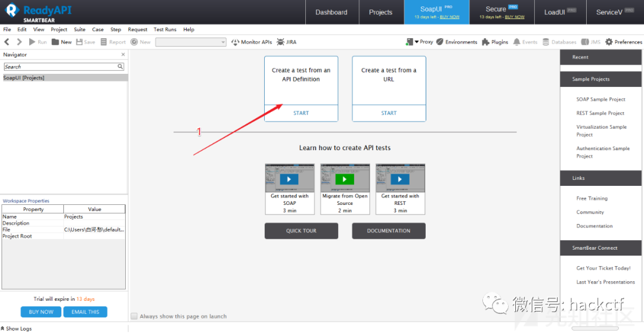The width and height of the screenshot is (644, 333).
Task: Open the Step menu
Action: [116, 30]
